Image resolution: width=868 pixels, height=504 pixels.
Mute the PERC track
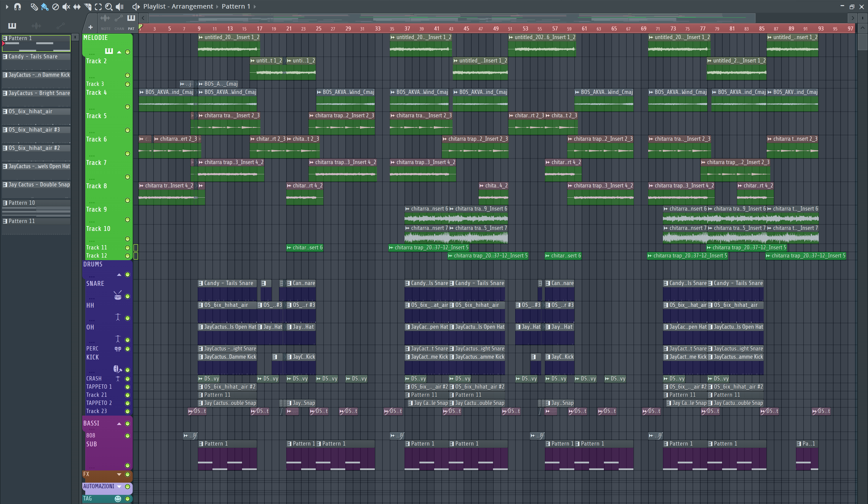click(x=127, y=349)
